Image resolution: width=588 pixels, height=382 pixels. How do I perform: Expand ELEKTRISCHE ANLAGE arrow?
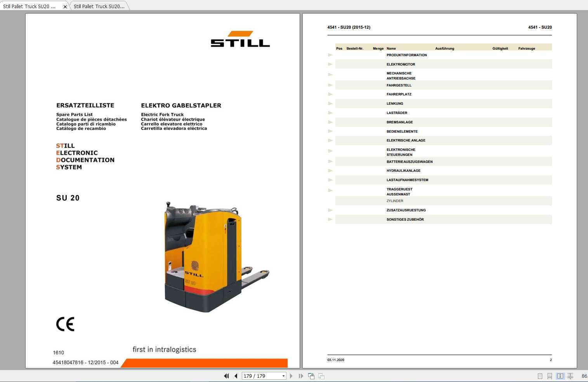(330, 140)
